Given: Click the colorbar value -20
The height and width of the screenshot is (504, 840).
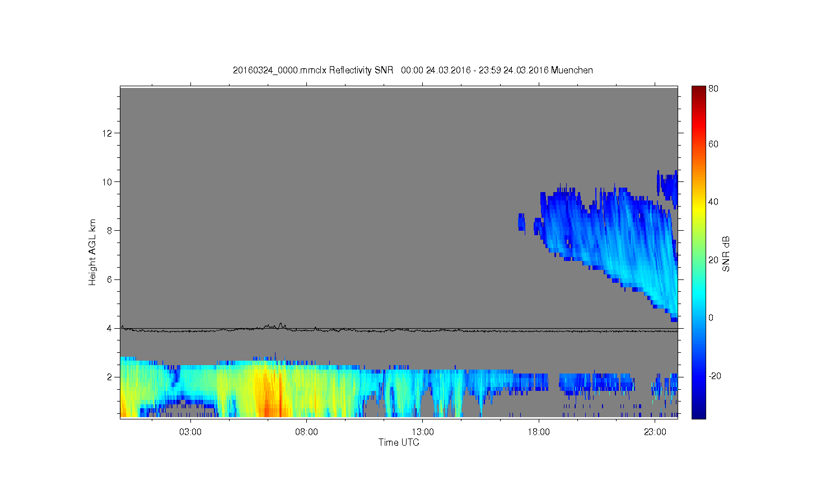Looking at the screenshot, I should pos(715,376).
